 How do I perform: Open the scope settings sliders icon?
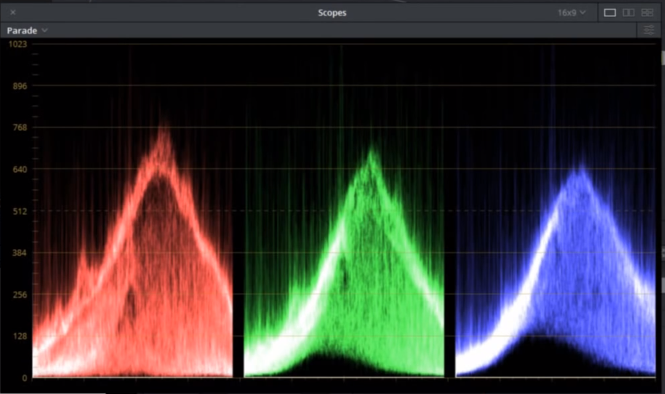(x=649, y=31)
